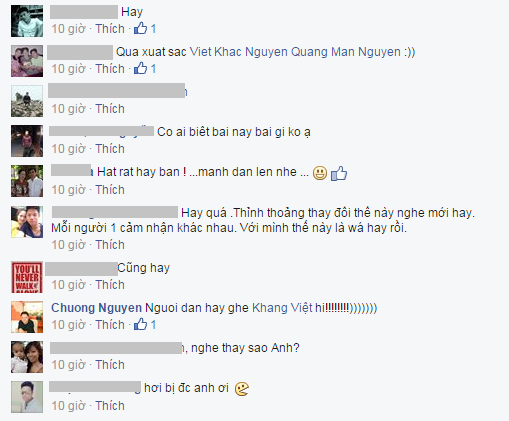Click '10 giờ' timestamp under Chuong Nguyen's comment
Viewport: 509px width, 421px height.
pos(69,325)
